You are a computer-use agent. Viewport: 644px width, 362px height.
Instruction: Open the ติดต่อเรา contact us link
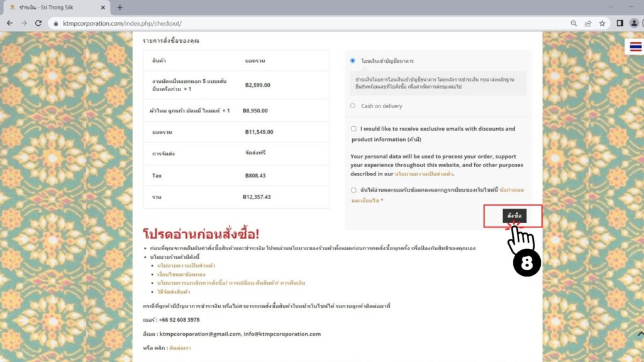(x=179, y=348)
